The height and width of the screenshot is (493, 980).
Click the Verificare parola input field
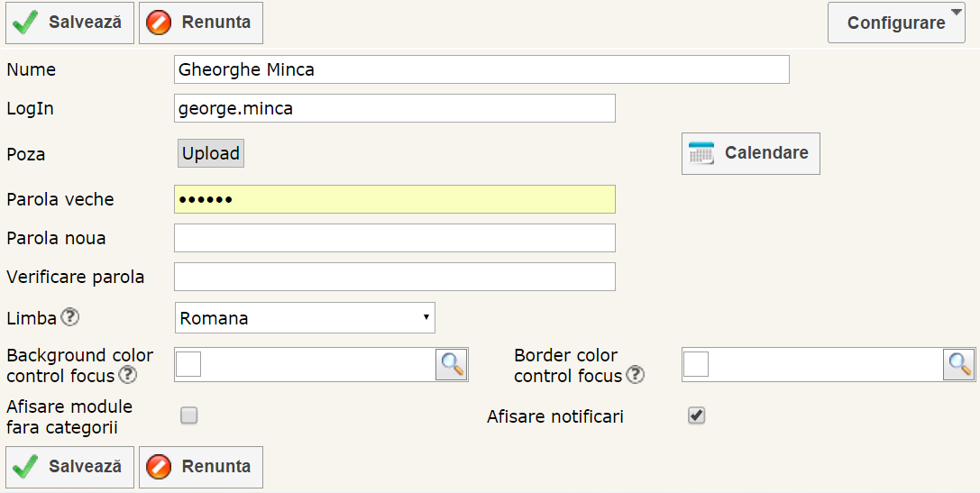(x=394, y=277)
